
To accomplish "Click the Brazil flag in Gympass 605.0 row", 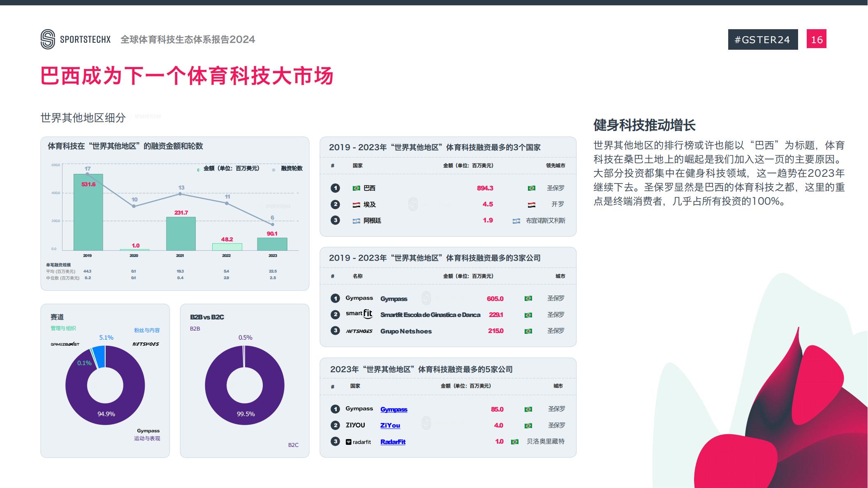I will [x=528, y=298].
